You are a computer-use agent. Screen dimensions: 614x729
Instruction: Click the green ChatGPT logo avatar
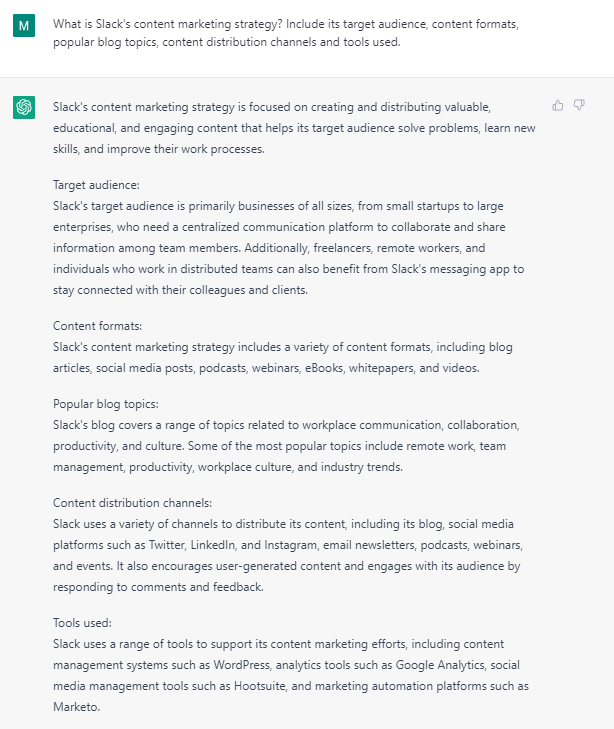click(25, 107)
